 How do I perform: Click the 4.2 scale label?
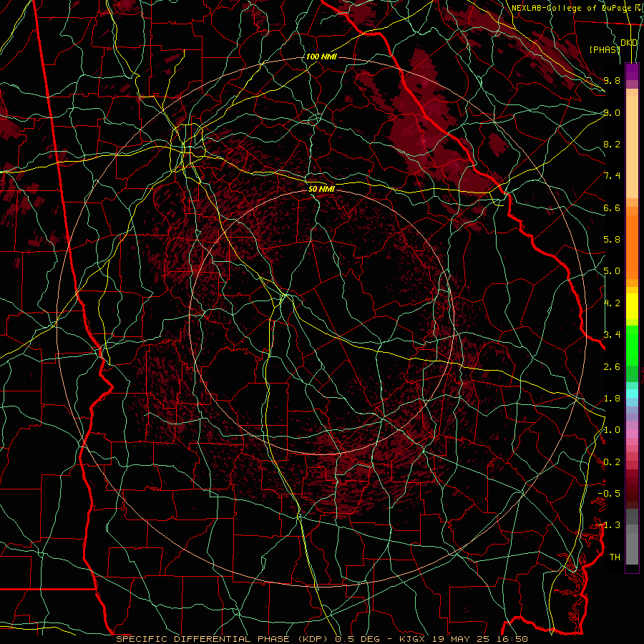click(612, 303)
